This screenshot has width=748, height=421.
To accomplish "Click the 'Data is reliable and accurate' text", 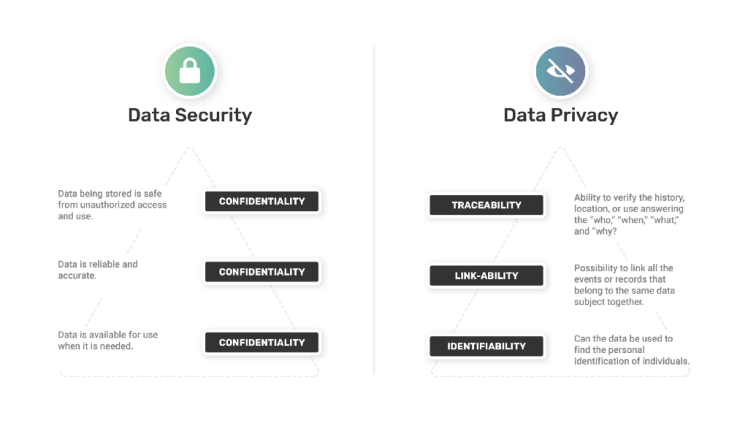I will [98, 270].
